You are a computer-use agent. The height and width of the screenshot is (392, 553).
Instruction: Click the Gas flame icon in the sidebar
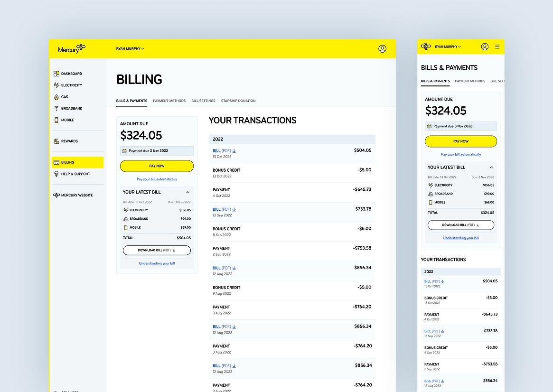tap(56, 97)
